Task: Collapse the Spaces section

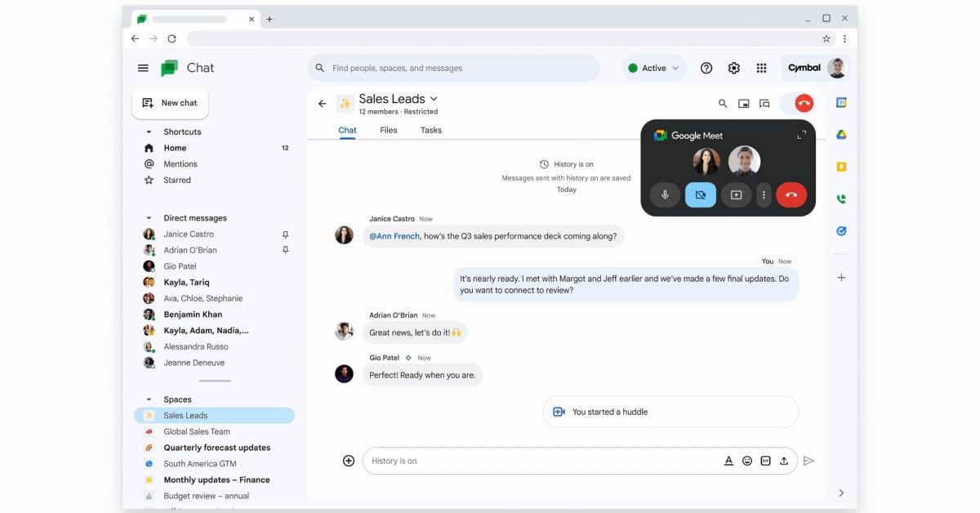Action: (149, 399)
